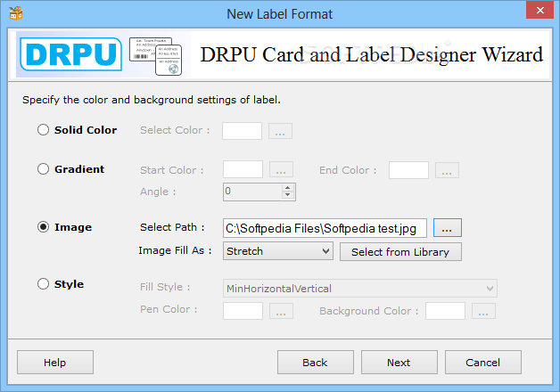
Task: Increase Angle with the up spinner arrow
Action: 288,188
